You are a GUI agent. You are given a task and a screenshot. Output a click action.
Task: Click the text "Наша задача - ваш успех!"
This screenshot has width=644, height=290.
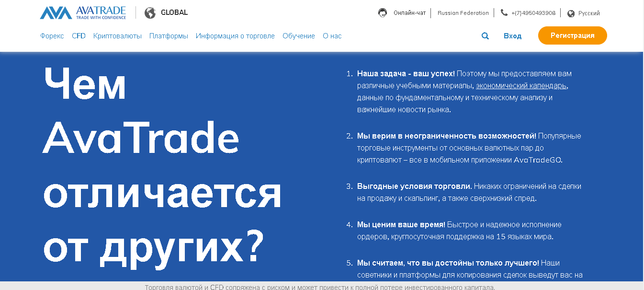406,74
